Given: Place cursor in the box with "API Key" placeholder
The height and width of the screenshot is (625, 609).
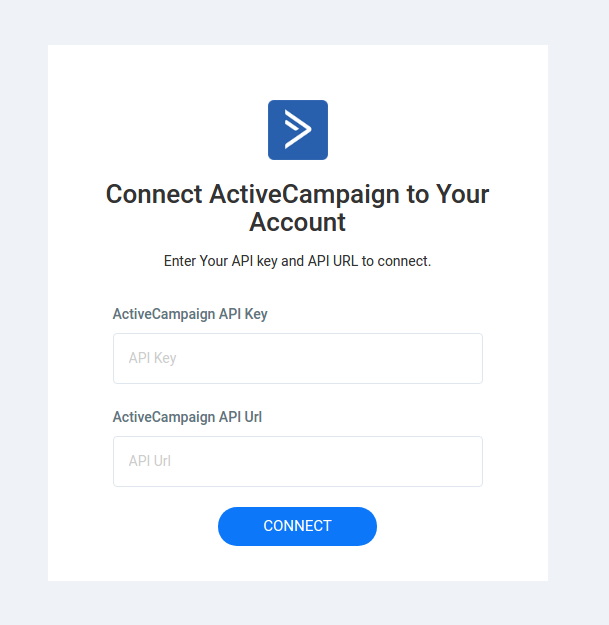Looking at the screenshot, I should (298, 358).
